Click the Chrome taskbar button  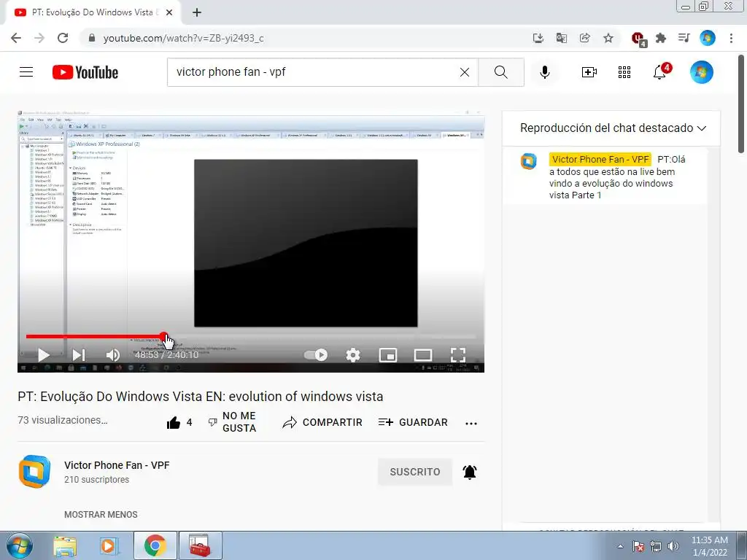[x=155, y=545]
